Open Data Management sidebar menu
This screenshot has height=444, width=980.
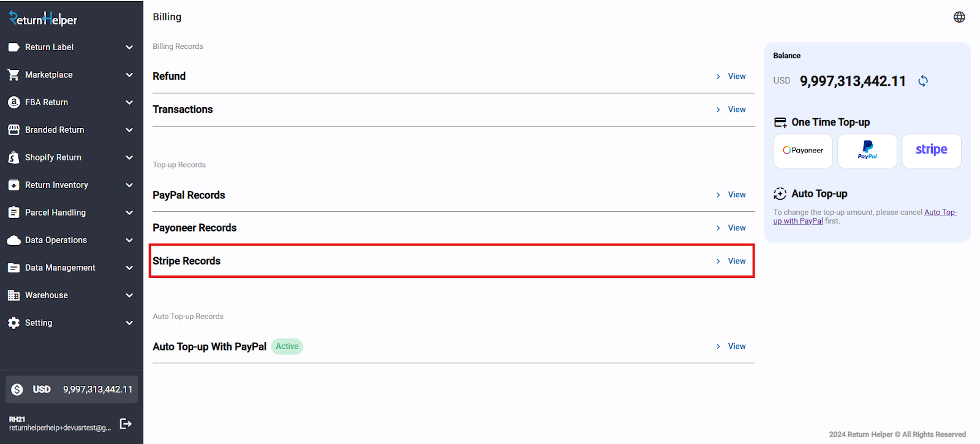tap(60, 268)
